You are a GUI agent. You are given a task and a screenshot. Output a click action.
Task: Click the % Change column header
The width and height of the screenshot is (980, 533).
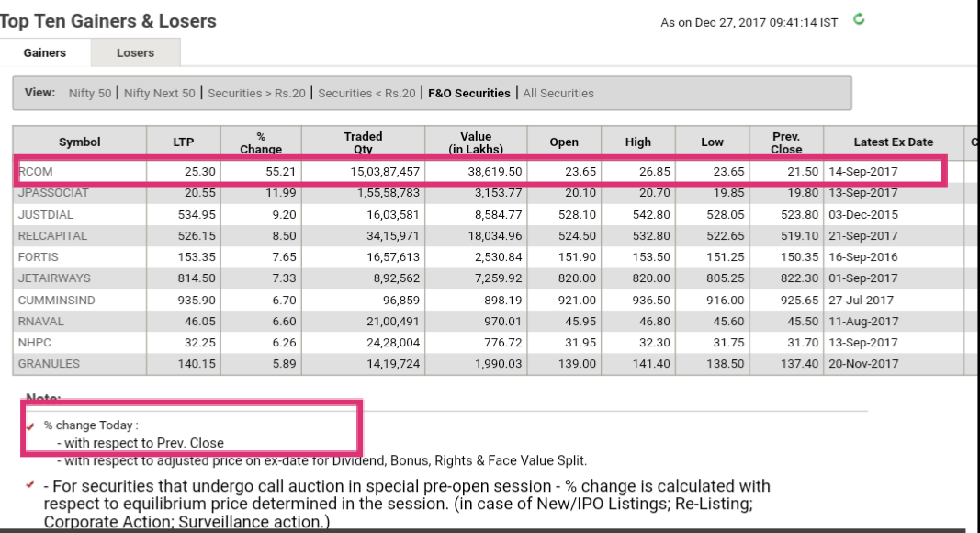(261, 142)
